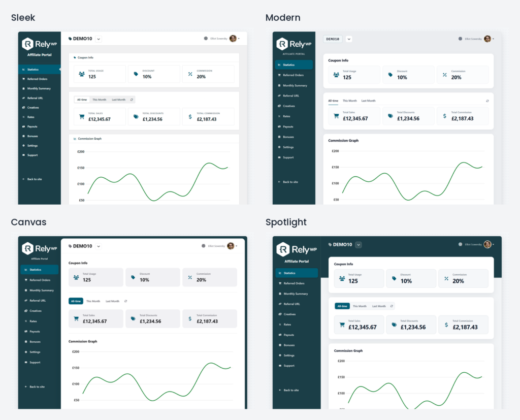Click the settings gear in the Spotlight header
The image size is (520, 420).
(x=460, y=244)
